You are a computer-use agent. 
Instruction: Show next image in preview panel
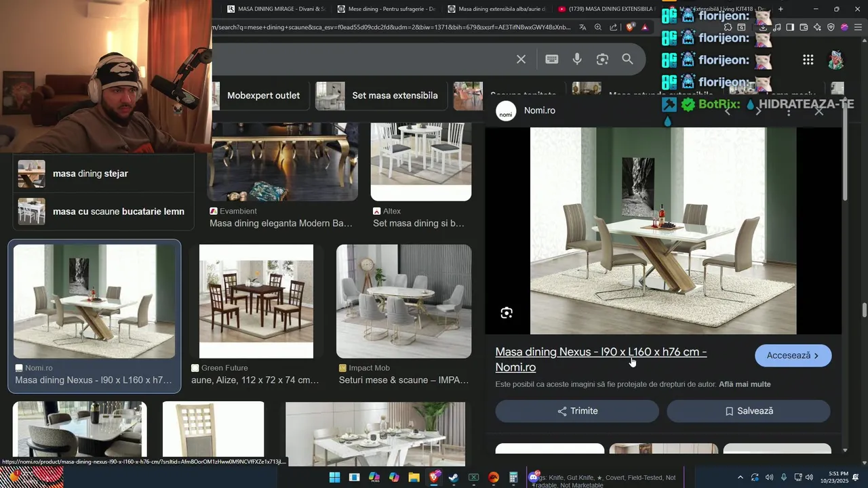[758, 110]
